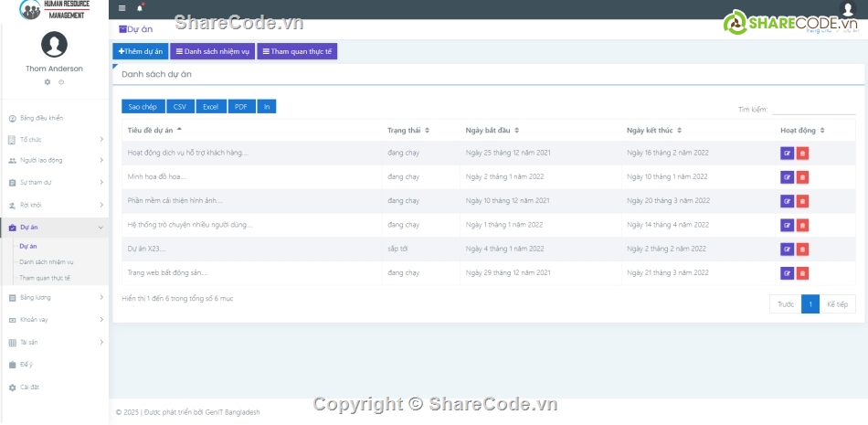Viewport: 868px width, 425px height.
Task: Click the Thêm dự án button
Action: coord(141,51)
